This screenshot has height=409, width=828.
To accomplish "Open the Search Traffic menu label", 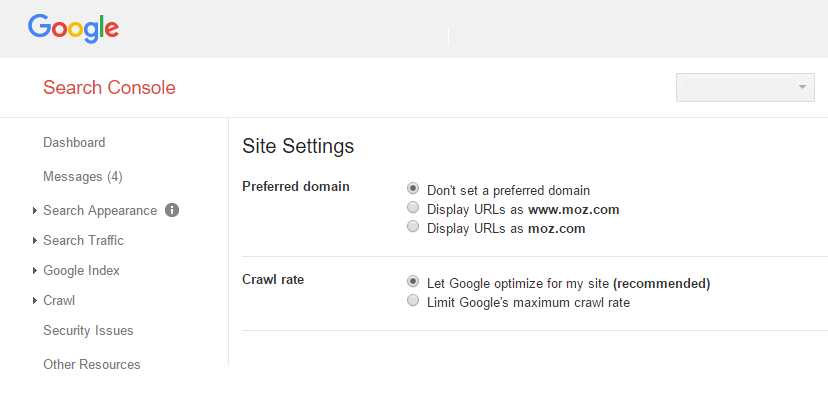I will point(83,241).
